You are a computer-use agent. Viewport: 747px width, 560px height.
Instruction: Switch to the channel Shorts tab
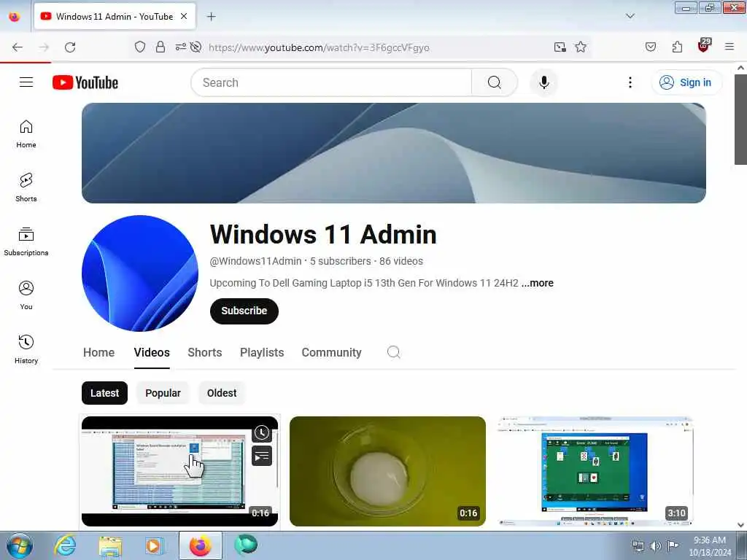click(205, 352)
